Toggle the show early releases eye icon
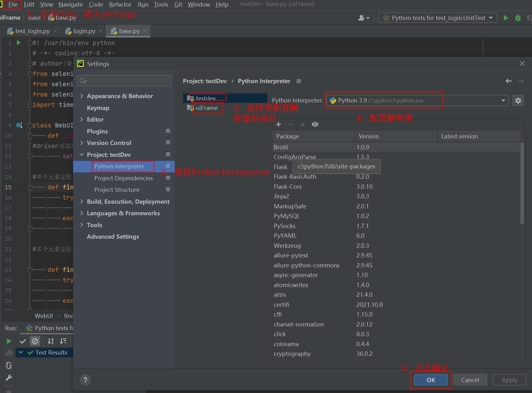Viewport: 532px width, 393px height. point(315,124)
